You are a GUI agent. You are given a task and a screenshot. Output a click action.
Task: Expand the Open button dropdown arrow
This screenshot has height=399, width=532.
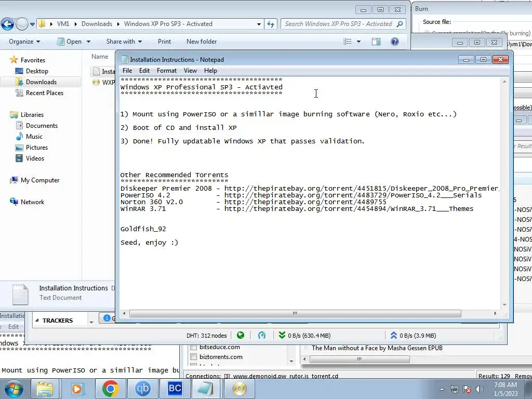(88, 42)
